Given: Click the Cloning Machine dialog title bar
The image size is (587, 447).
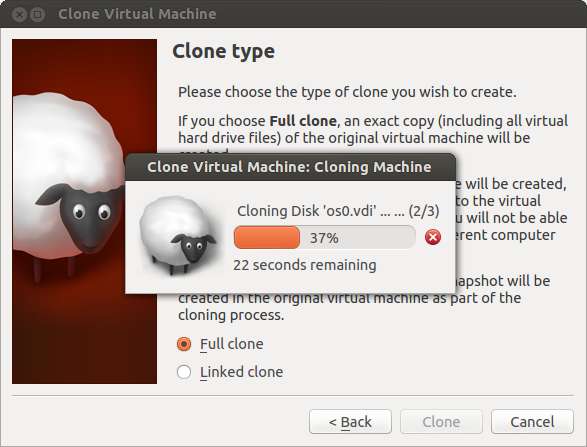Looking at the screenshot, I should pyautogui.click(x=290, y=167).
